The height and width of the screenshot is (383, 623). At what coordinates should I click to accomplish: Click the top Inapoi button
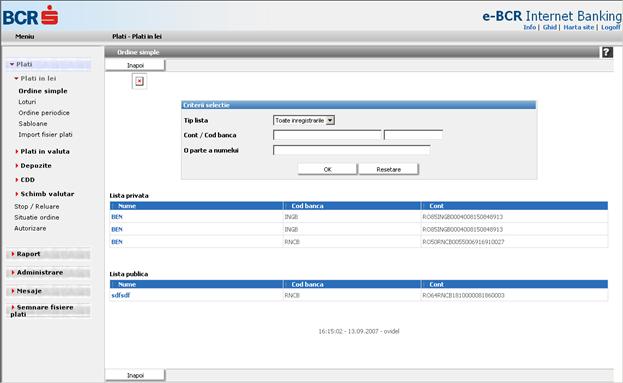pyautogui.click(x=135, y=66)
